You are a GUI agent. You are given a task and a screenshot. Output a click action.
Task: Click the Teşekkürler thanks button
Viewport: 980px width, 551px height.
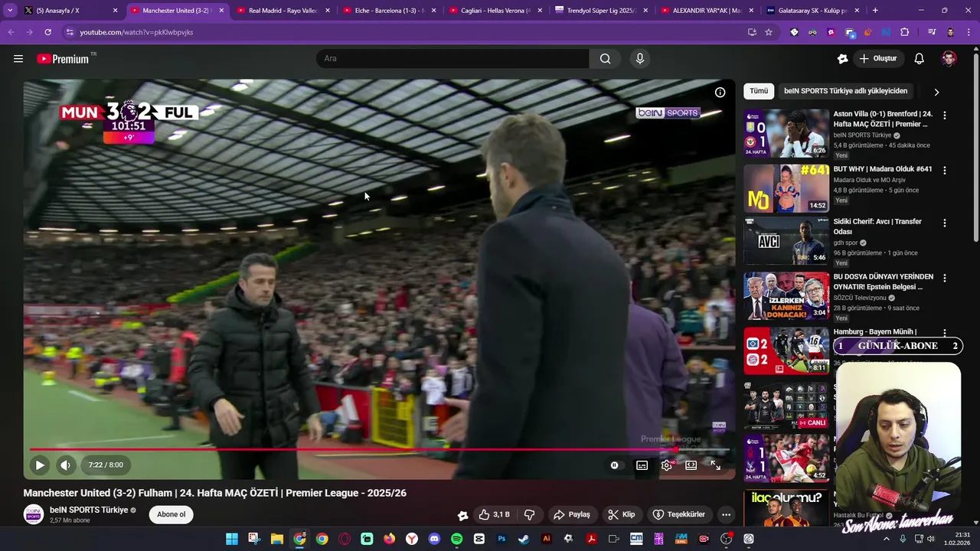coord(678,514)
